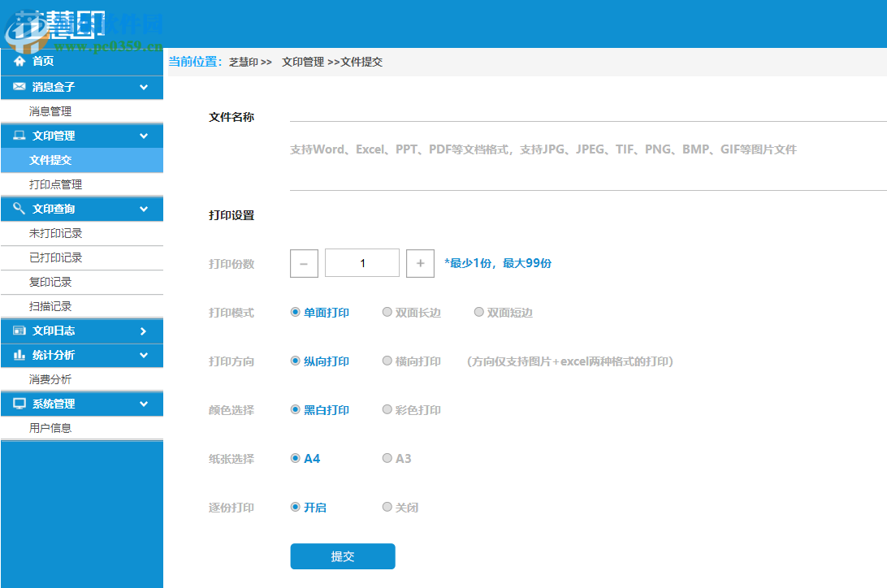Click the log icon next to 文印日志
This screenshot has height=588, width=887.
(x=18, y=331)
